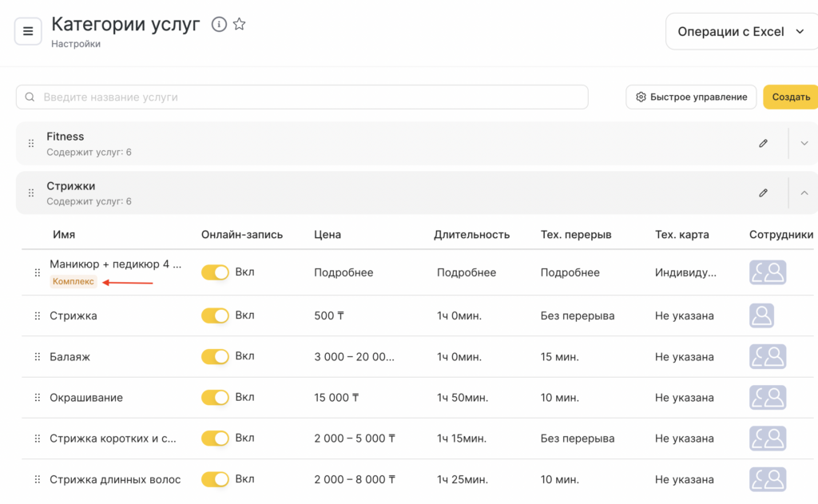Expand the Fitness category chevron
Screen dimensions: 818x504
pos(804,144)
